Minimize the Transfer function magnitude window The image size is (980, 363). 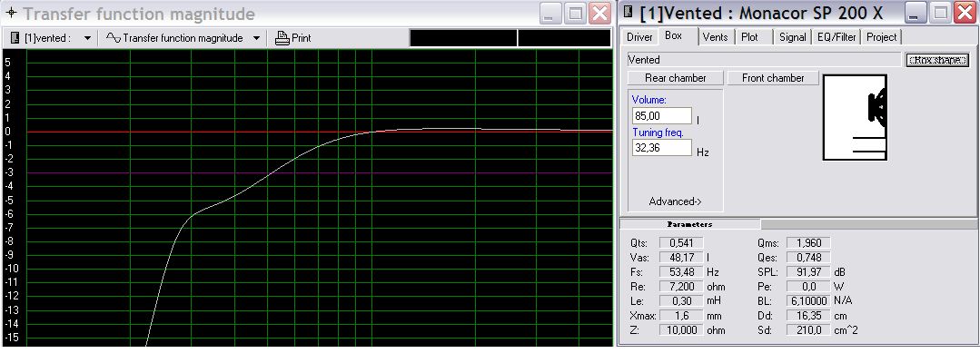tap(549, 13)
